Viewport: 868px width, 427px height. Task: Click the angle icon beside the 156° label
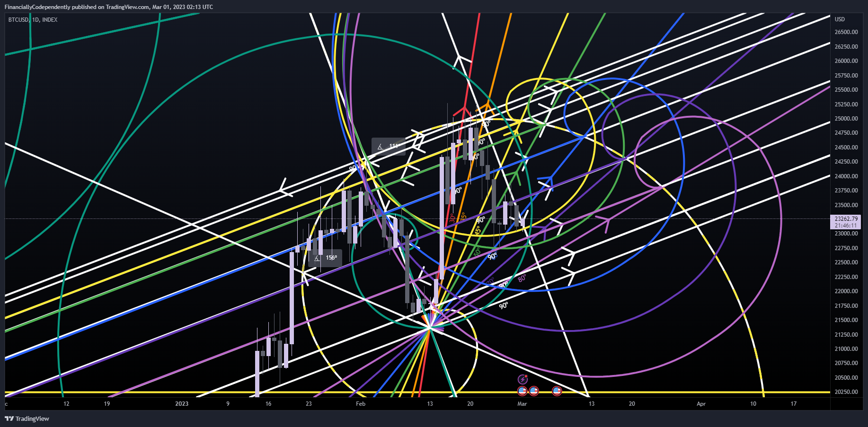click(317, 258)
